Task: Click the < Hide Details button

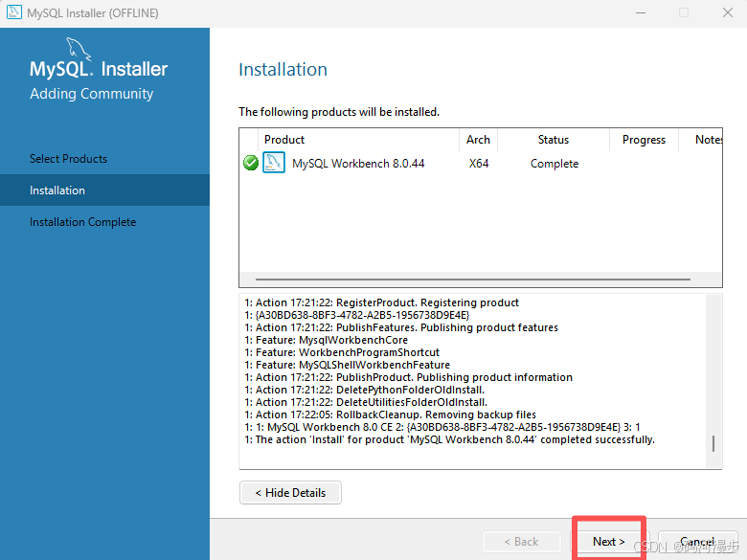Action: pyautogui.click(x=290, y=492)
